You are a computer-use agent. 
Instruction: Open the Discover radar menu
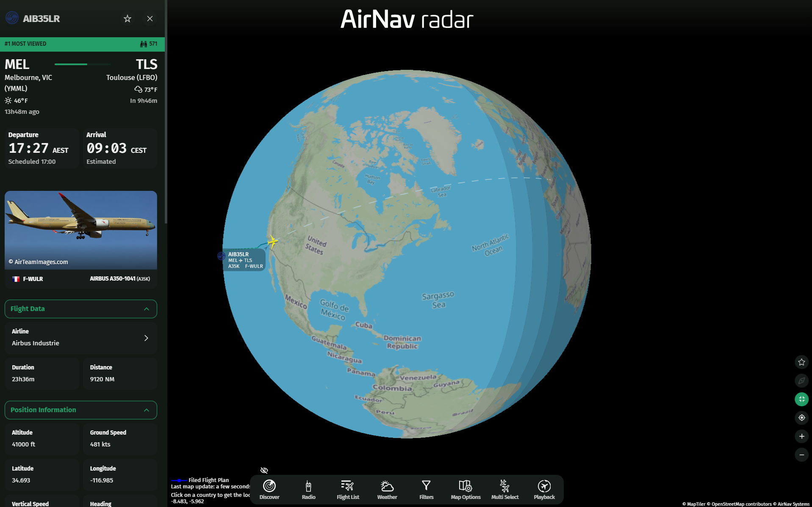269,490
